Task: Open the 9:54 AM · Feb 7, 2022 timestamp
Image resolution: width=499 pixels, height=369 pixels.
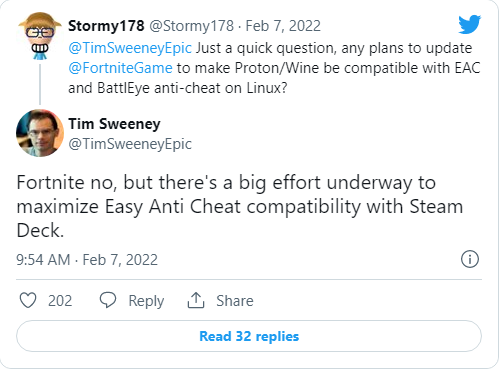Action: [x=87, y=260]
